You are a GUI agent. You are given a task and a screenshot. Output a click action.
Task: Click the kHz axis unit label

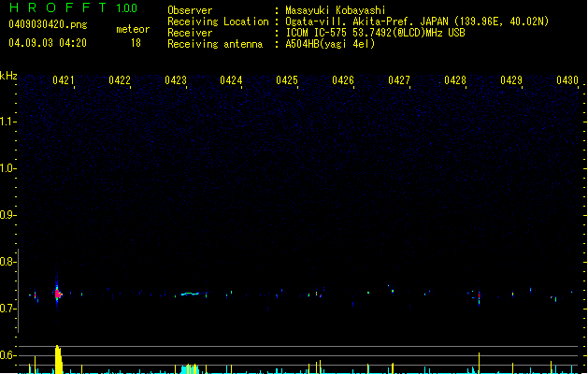pos(8,76)
